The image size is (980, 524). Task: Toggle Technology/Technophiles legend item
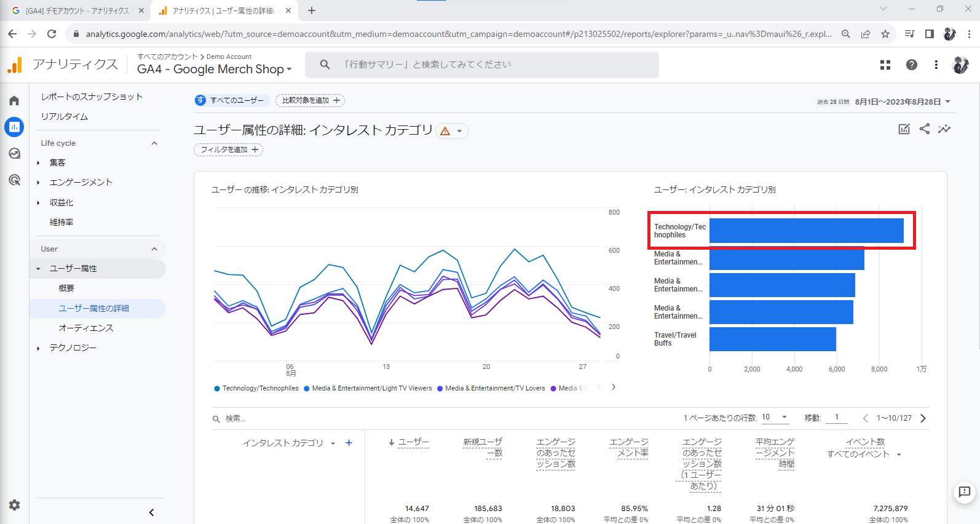pyautogui.click(x=256, y=388)
